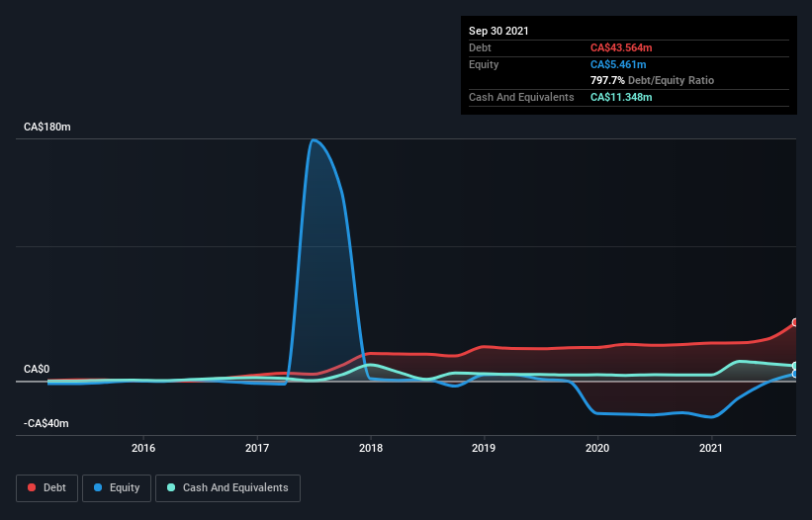Click the 2019 x-axis label
812x520 pixels.
pos(484,448)
